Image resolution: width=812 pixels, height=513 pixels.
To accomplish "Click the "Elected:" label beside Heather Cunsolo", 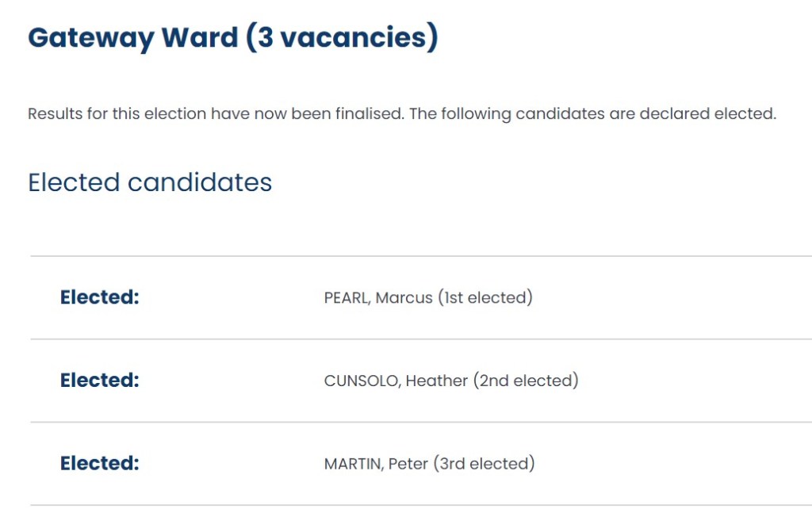I will point(100,381).
